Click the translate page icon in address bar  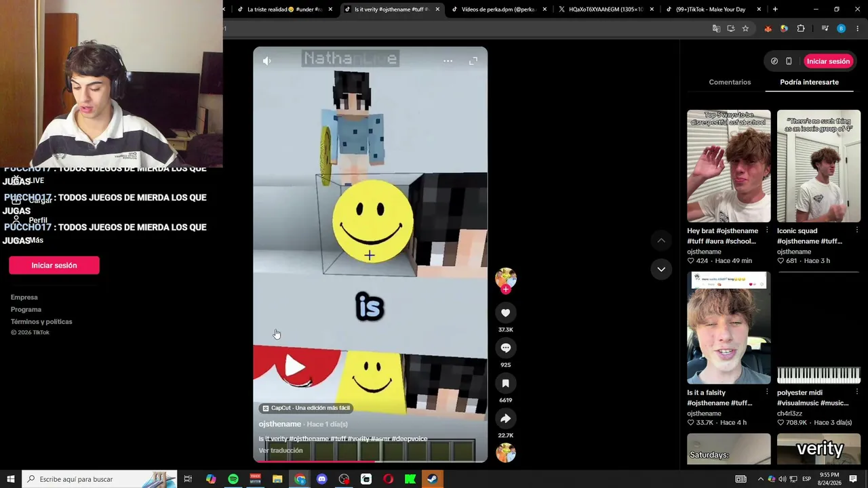pos(716,28)
